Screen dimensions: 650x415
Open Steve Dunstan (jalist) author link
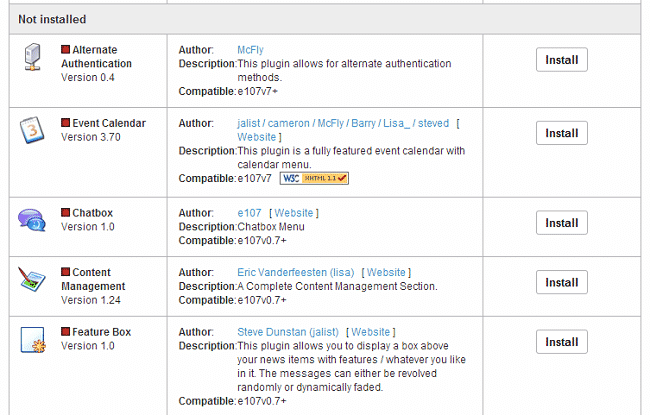(288, 332)
